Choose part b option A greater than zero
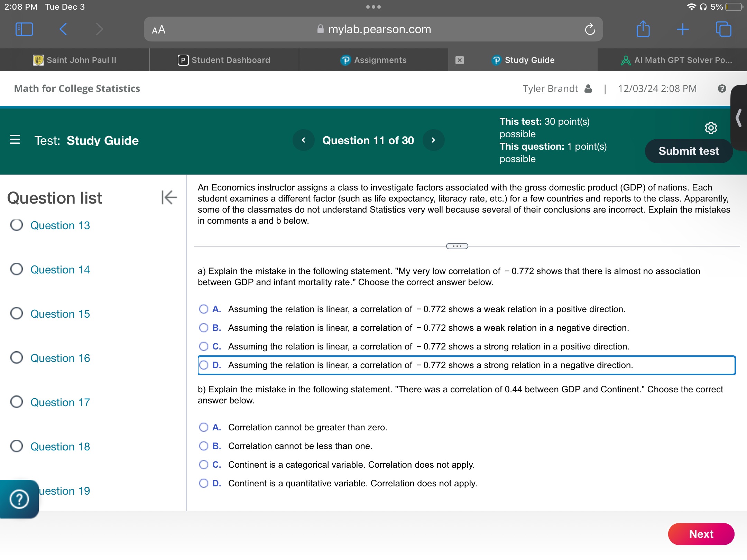The width and height of the screenshot is (747, 560). coord(204,427)
